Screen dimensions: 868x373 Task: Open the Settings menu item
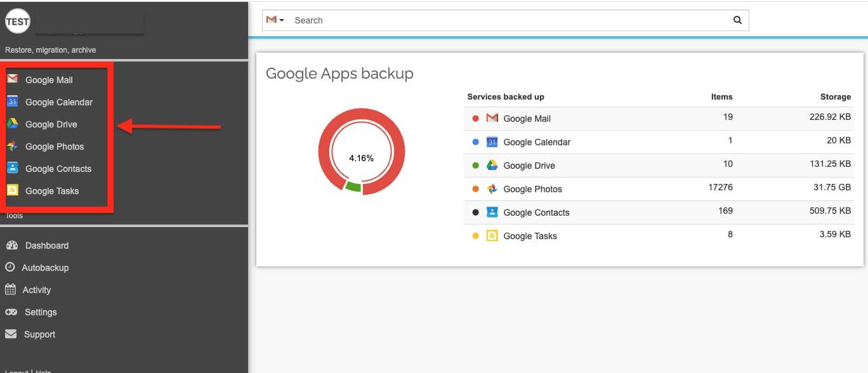40,312
